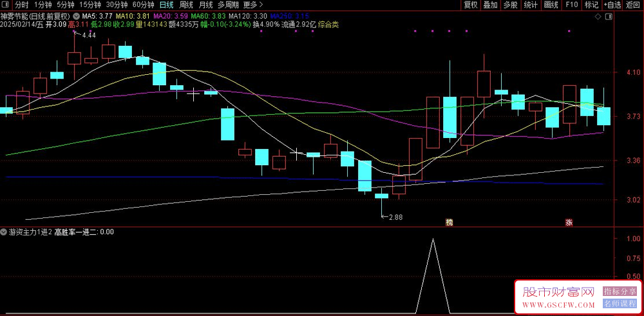644x316 pixels.
Task: Switch to the 30分钟 period tab
Action: pyautogui.click(x=117, y=5)
